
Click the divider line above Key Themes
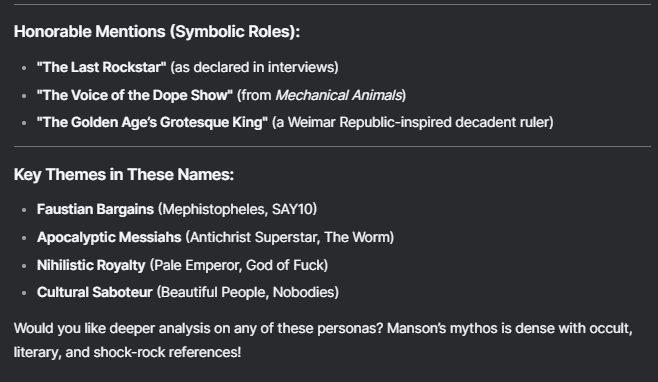(x=332, y=147)
